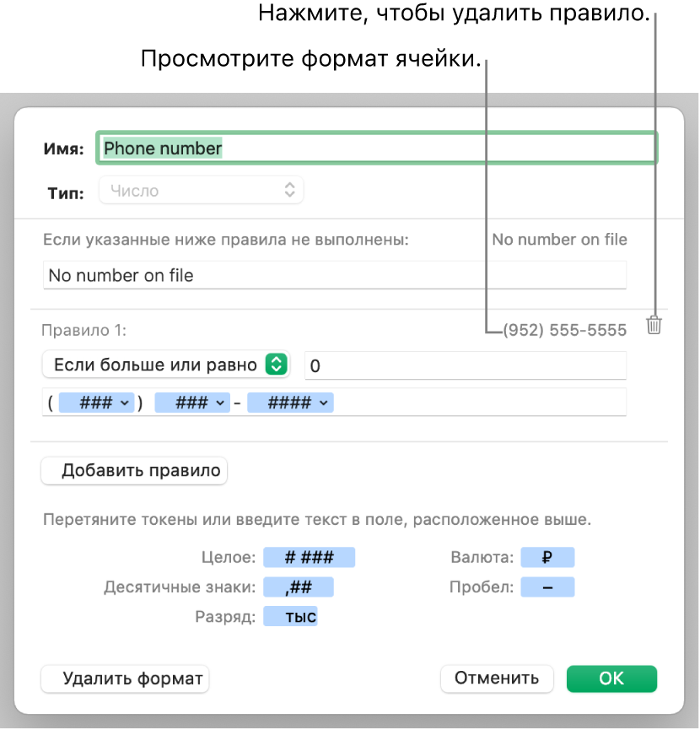Image resolution: width=700 pixels, height=730 pixels.
Task: Click the Имя field containing Phone number
Action: tap(377, 148)
